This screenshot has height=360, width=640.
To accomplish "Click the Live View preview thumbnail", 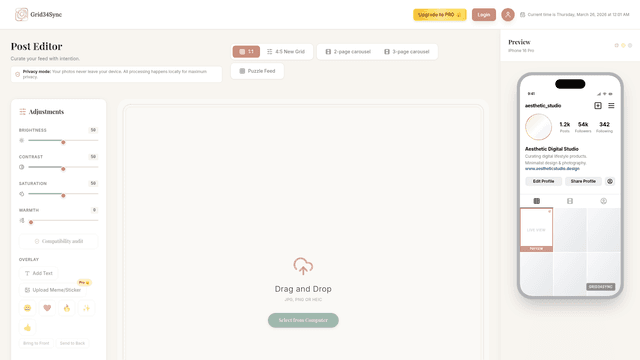I will click(x=536, y=230).
